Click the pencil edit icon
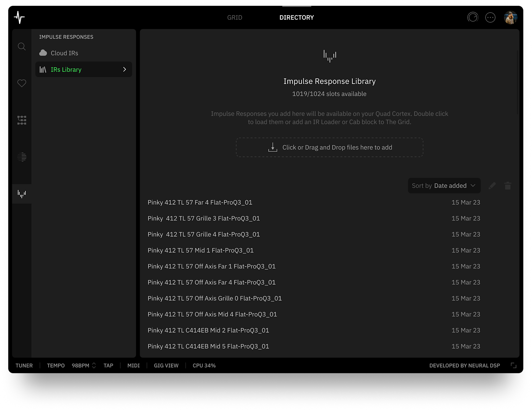532x410 pixels. (492, 186)
